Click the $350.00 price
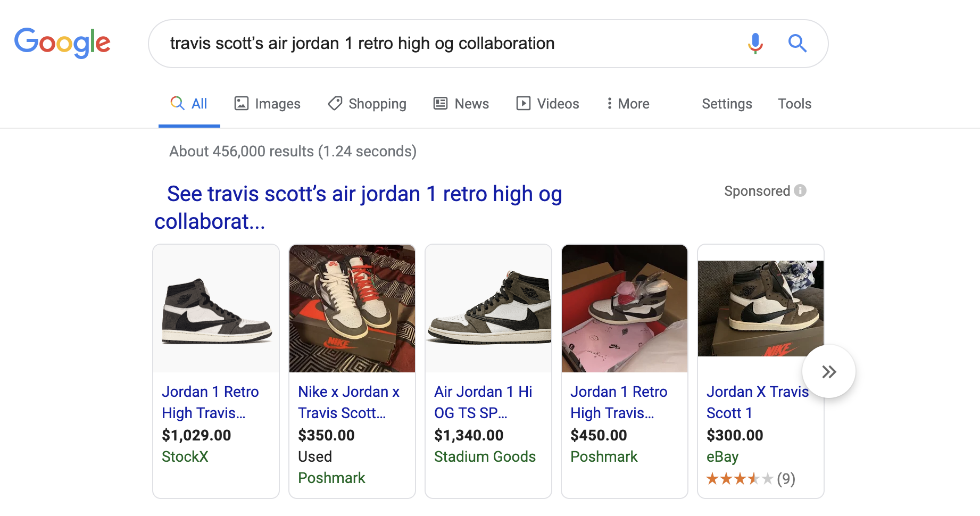Viewport: 980px width, 516px height. pyautogui.click(x=326, y=435)
